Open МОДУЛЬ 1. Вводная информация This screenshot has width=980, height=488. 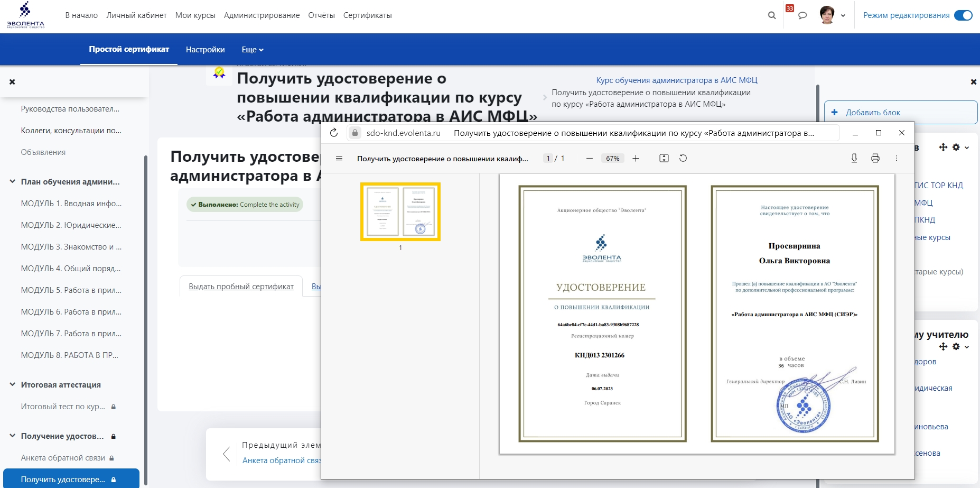point(71,204)
